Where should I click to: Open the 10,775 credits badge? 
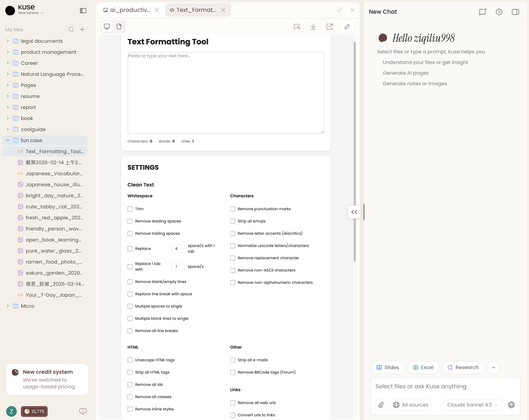pyautogui.click(x=34, y=411)
